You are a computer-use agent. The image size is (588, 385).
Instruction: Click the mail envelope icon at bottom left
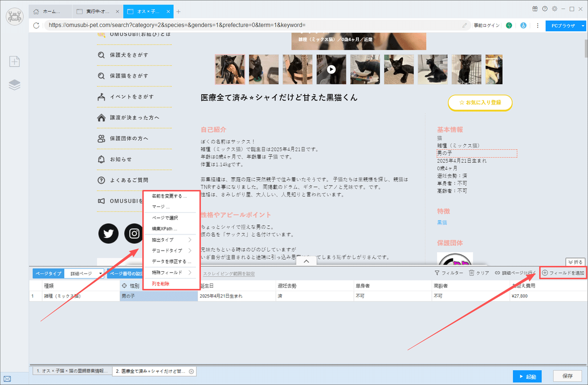(7, 379)
